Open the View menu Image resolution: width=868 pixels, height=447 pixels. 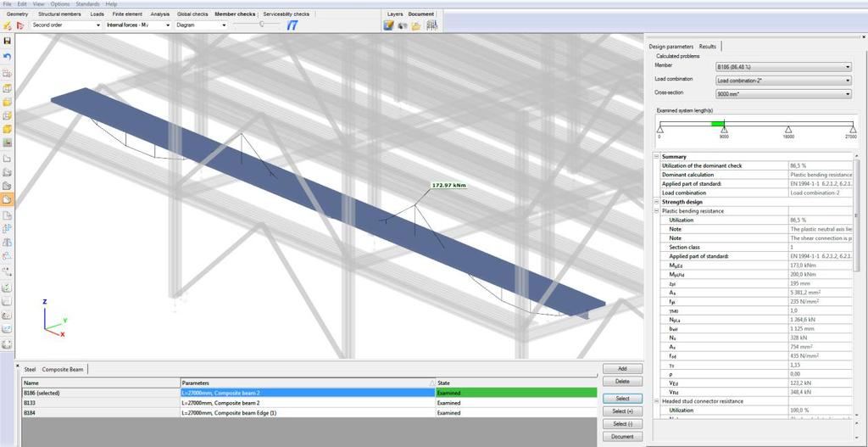[x=38, y=4]
